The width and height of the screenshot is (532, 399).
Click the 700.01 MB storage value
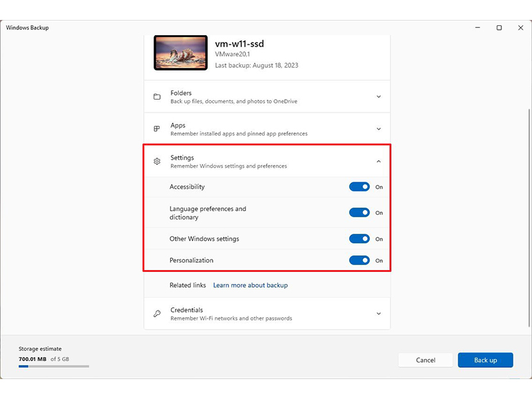[33, 359]
